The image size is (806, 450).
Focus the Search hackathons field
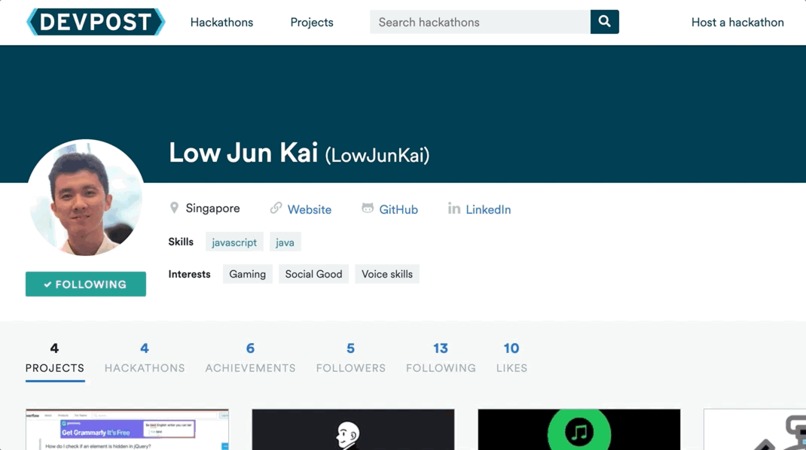pos(480,22)
